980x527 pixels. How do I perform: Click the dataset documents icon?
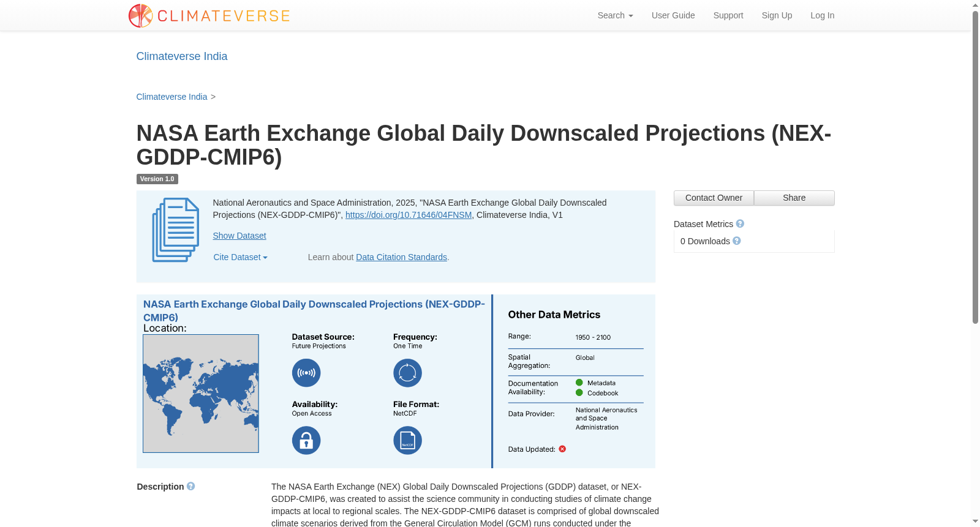coord(176,230)
